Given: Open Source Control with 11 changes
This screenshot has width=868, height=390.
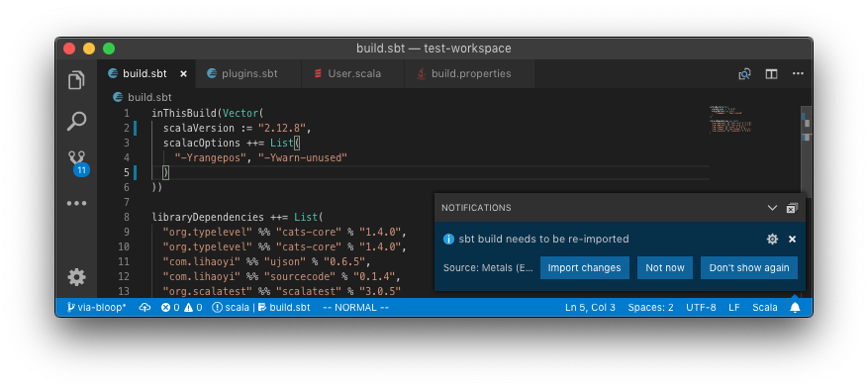Looking at the screenshot, I should coord(77,163).
